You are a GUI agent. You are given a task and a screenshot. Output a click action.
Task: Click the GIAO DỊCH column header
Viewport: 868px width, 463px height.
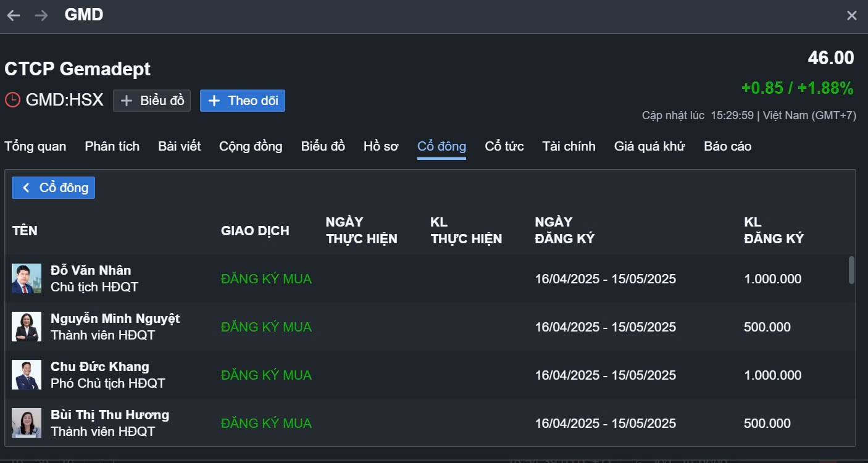(x=255, y=231)
